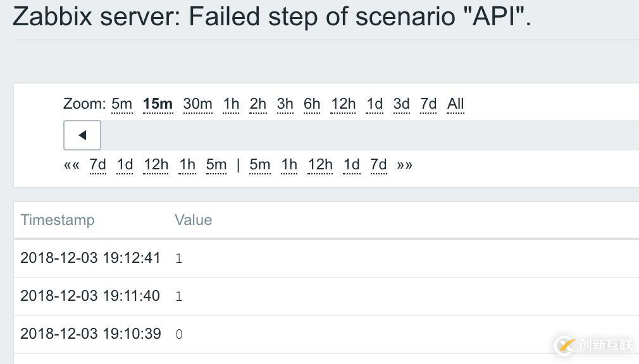Screen dimensions: 639x364
Task: Move back 7d in time navigation
Action: pyautogui.click(x=97, y=165)
